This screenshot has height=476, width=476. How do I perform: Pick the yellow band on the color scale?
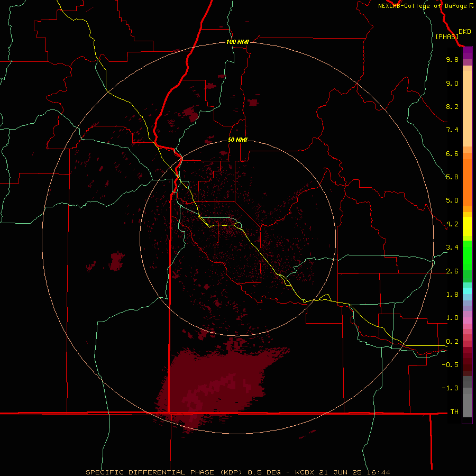click(x=467, y=226)
